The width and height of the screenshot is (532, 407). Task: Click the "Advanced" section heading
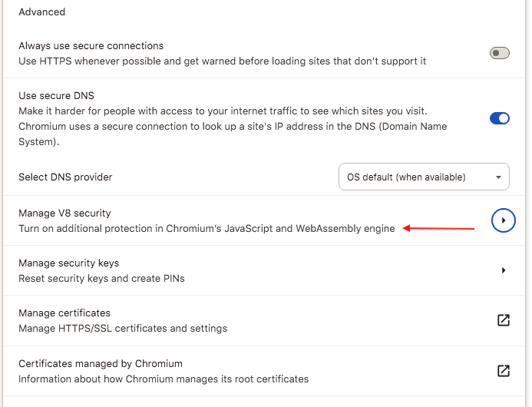[41, 12]
